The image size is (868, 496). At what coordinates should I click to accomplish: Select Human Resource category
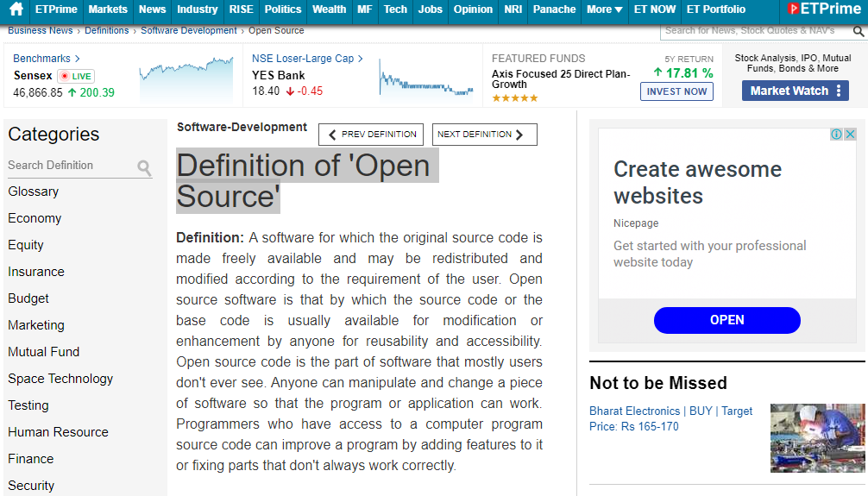tap(58, 432)
